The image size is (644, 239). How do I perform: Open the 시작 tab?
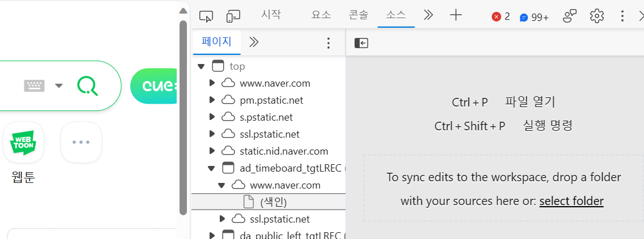click(271, 15)
